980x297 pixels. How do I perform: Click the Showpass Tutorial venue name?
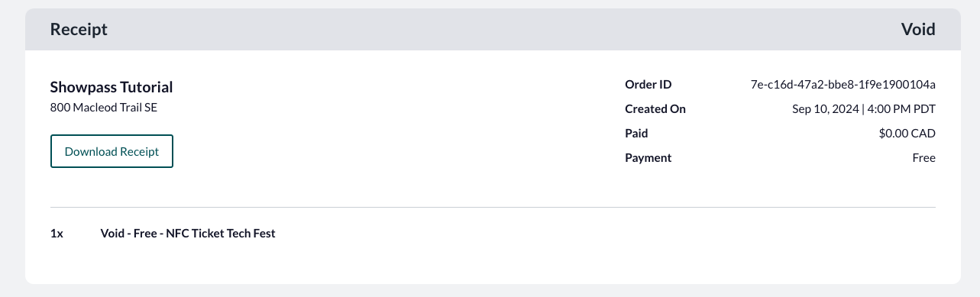[112, 87]
